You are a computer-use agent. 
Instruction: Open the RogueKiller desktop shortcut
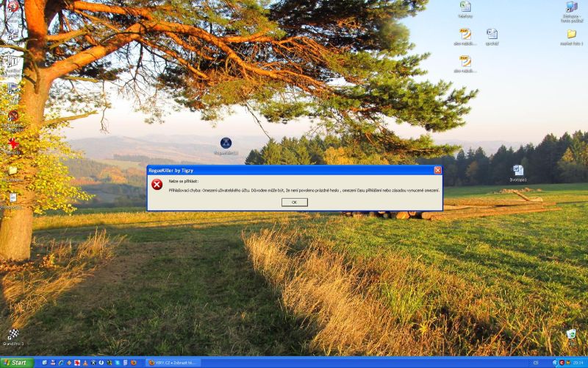click(226, 143)
